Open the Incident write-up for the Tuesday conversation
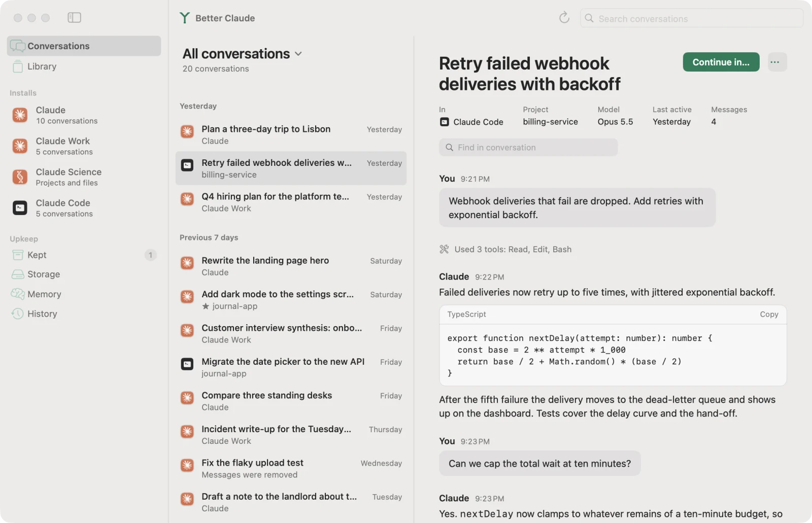Viewport: 812px width, 523px height. pos(291,435)
